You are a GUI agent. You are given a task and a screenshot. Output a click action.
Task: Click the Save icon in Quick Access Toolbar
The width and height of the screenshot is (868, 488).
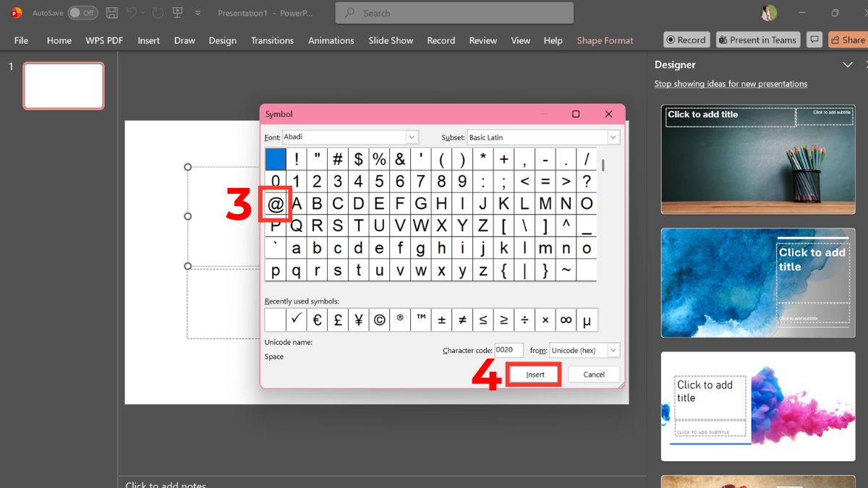pyautogui.click(x=111, y=12)
